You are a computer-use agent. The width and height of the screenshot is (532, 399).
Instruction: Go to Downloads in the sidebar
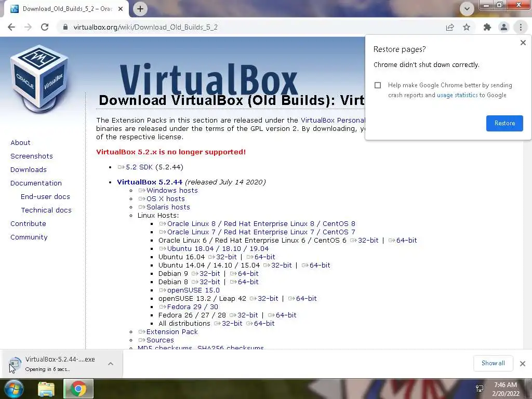(x=29, y=170)
